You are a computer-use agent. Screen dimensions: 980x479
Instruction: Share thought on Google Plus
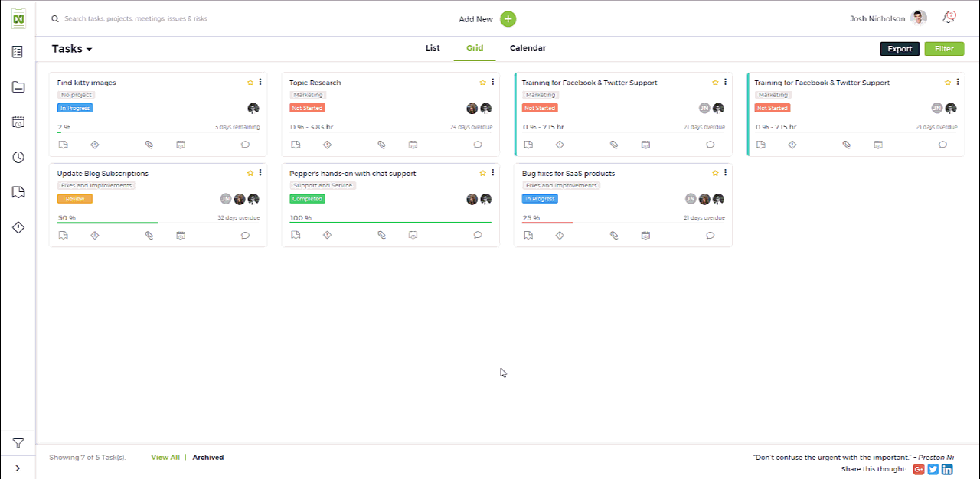point(919,469)
